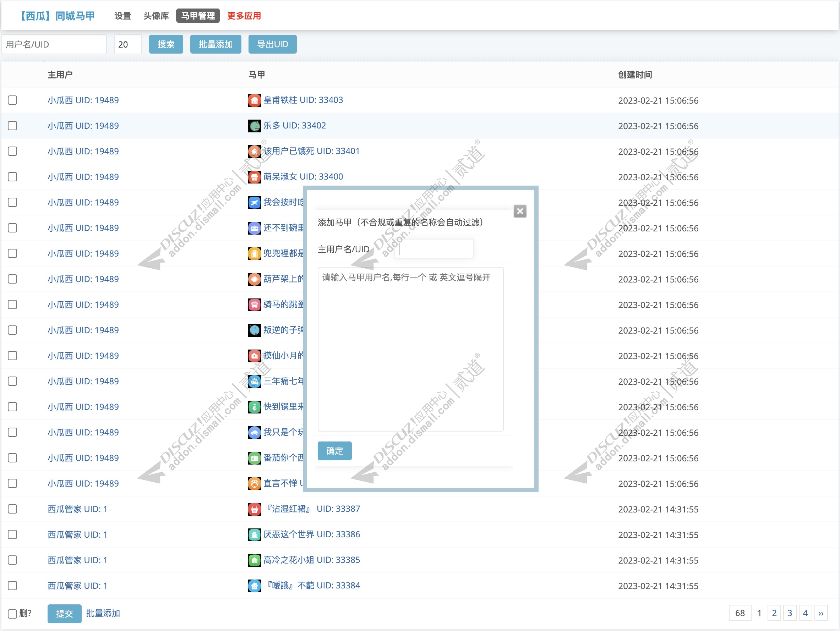Click avatar beside 叛逆的子弹

[255, 330]
